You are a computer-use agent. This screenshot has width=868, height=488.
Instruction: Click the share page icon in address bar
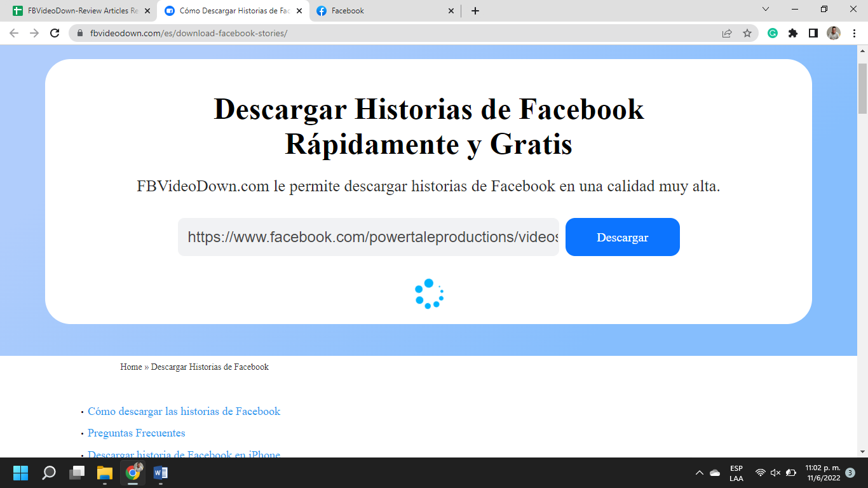click(727, 33)
